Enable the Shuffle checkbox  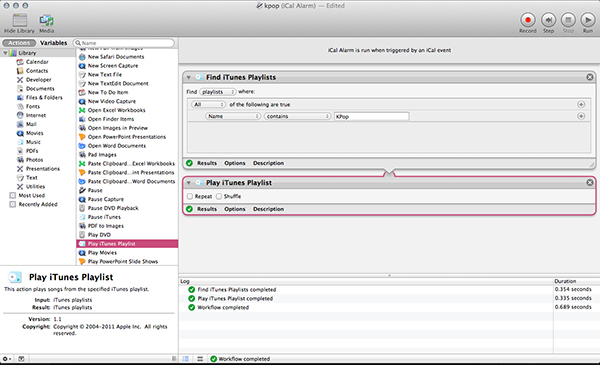(x=219, y=196)
